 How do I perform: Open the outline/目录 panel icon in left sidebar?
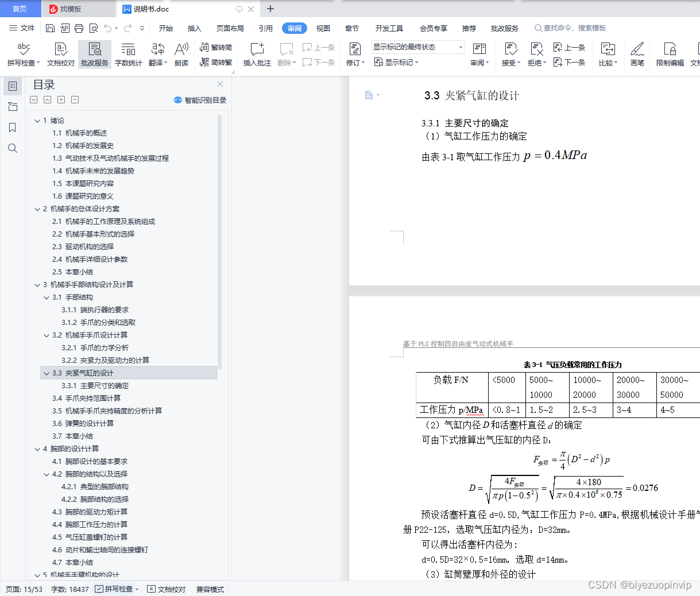(x=12, y=86)
